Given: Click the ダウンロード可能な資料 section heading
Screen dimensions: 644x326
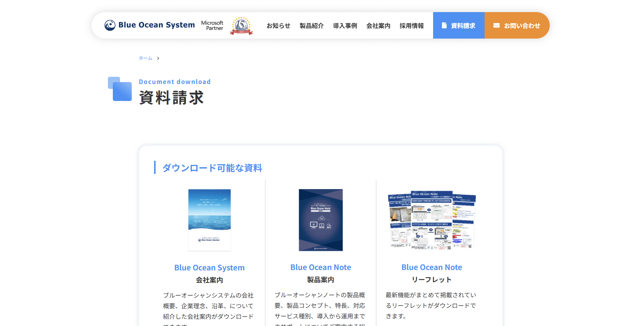Looking at the screenshot, I should point(212,168).
